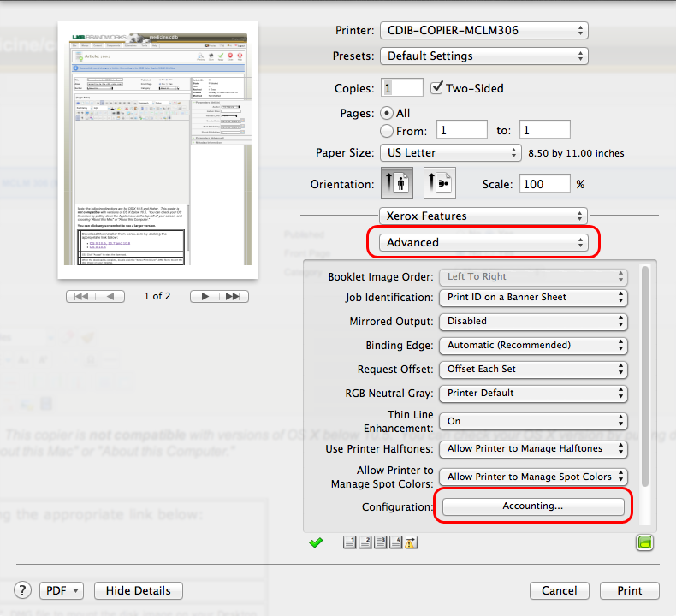
Task: Click the Scale percentage input field
Action: tap(545, 184)
